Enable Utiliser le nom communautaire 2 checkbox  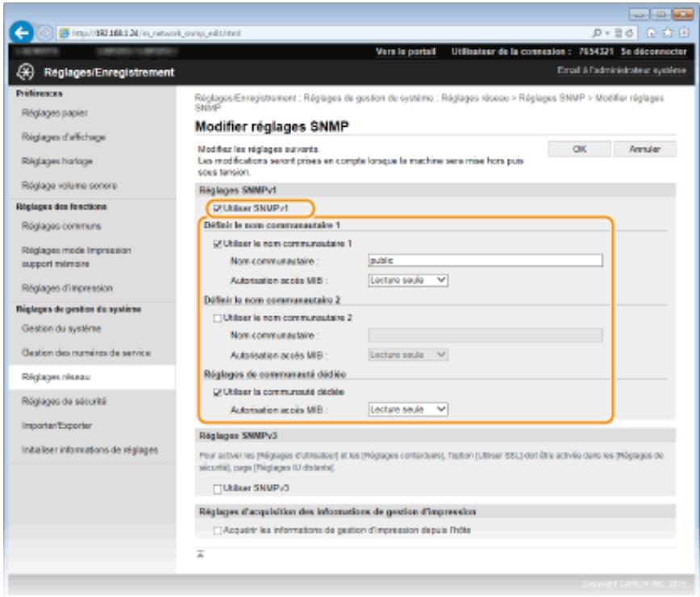coord(217,318)
